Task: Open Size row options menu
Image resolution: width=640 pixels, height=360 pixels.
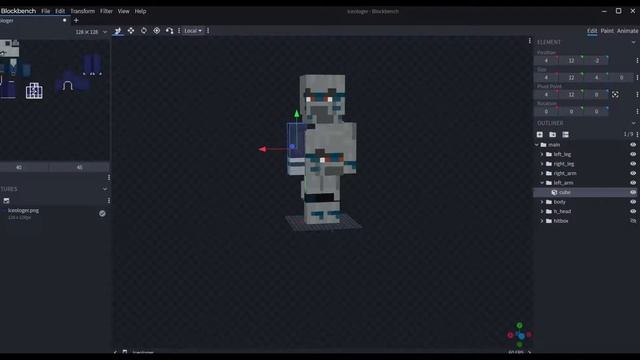Action: (637, 77)
